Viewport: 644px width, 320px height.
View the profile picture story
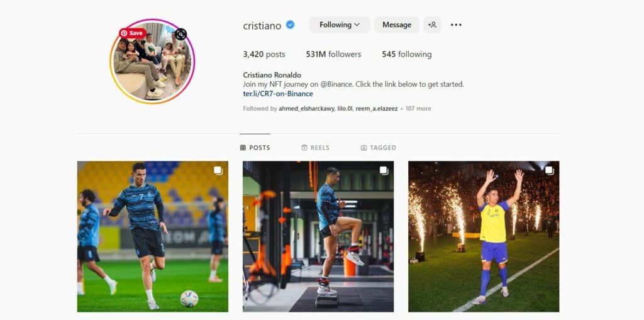tap(152, 61)
